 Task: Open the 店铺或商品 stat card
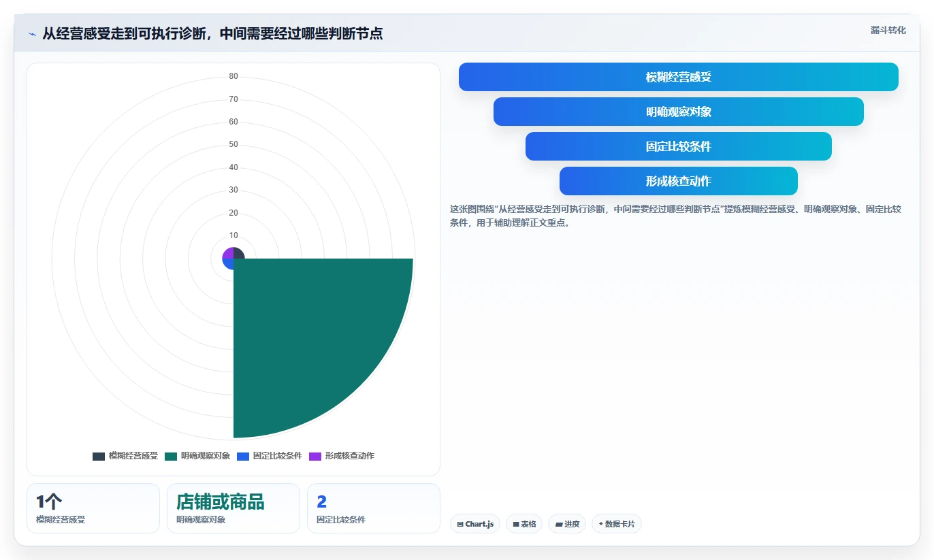pyautogui.click(x=233, y=508)
